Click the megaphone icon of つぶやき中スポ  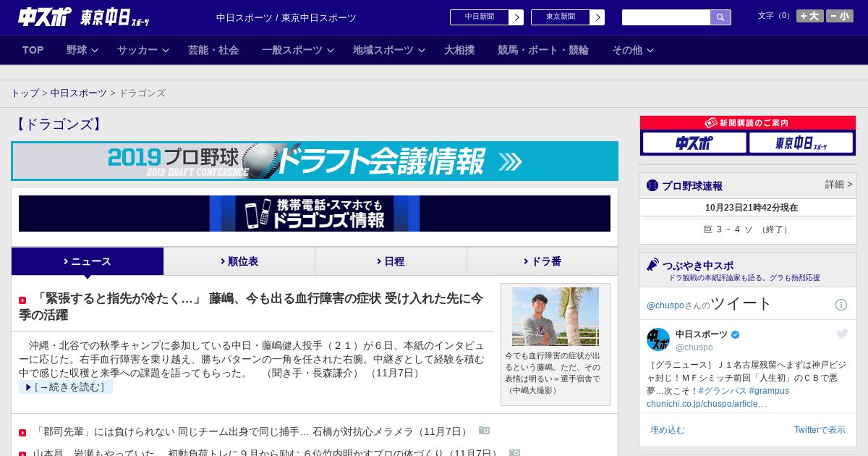click(x=652, y=265)
